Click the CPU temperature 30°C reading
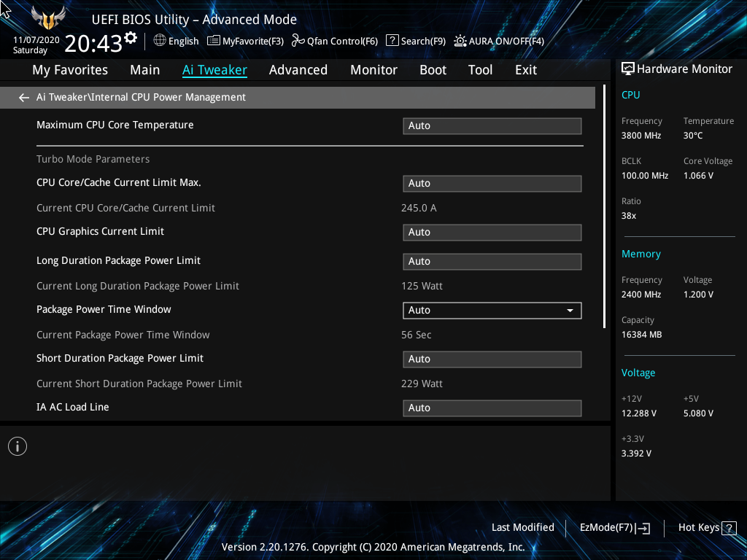Screen dimensions: 747x560 (693, 136)
